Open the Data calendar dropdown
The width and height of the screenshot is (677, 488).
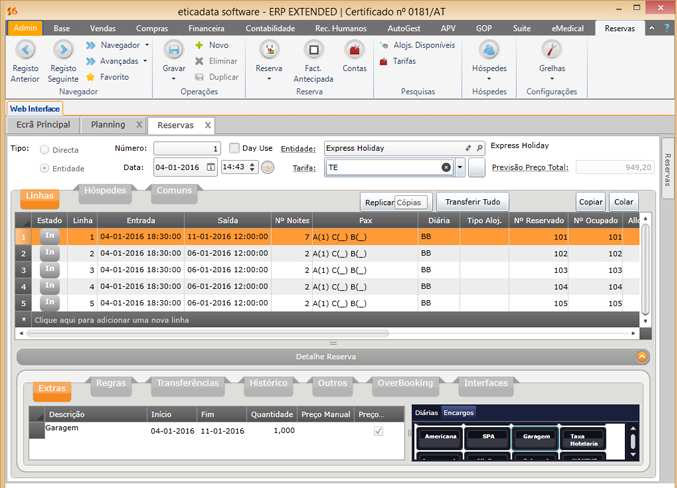[211, 167]
